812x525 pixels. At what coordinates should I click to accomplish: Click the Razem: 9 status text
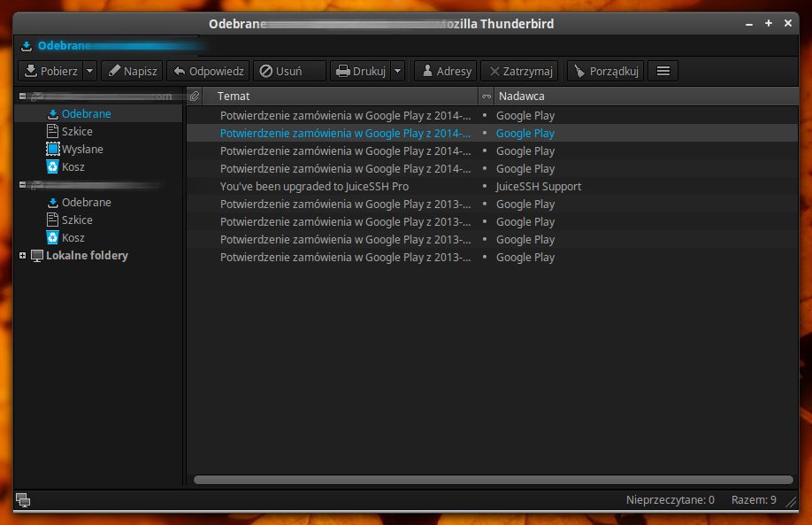click(754, 500)
